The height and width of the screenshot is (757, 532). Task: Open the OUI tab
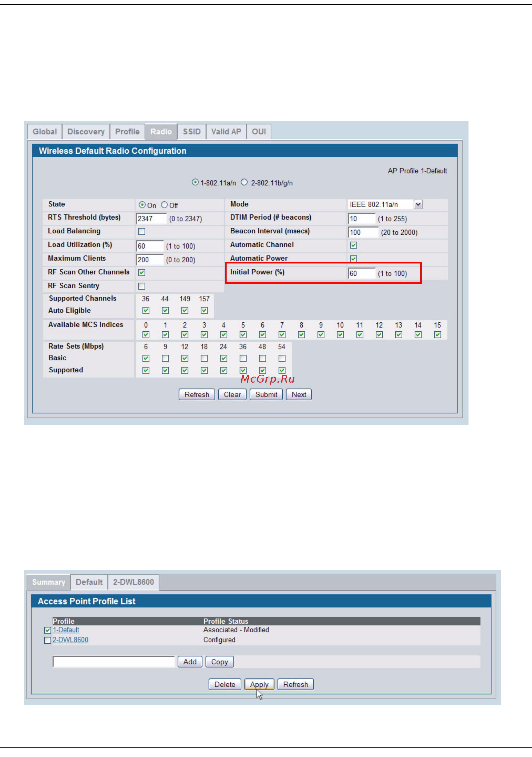click(x=259, y=131)
